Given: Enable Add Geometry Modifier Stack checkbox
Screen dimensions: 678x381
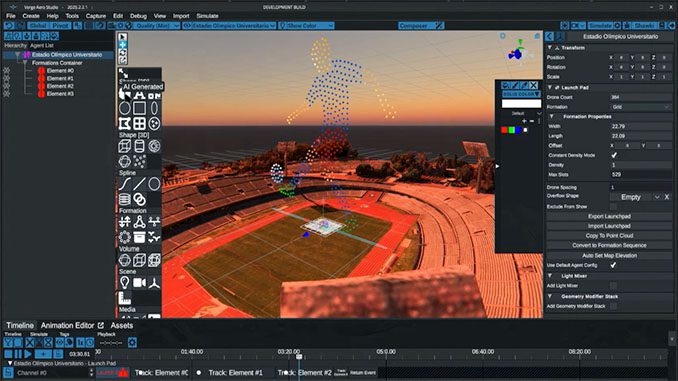Looking at the screenshot, I should pos(613,306).
